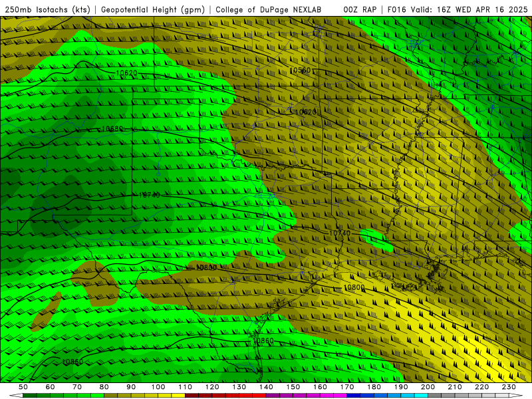The width and height of the screenshot is (532, 399).
Task: Click the 10560 height contour label
Action: pyautogui.click(x=300, y=70)
